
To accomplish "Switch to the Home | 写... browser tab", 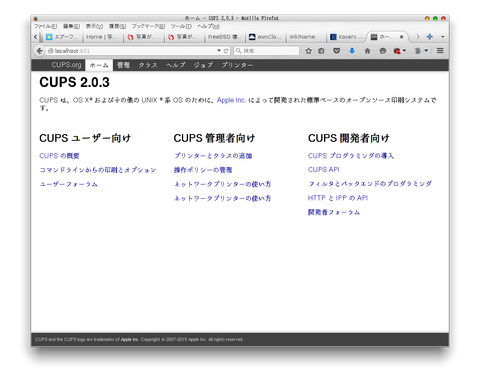I will point(102,37).
